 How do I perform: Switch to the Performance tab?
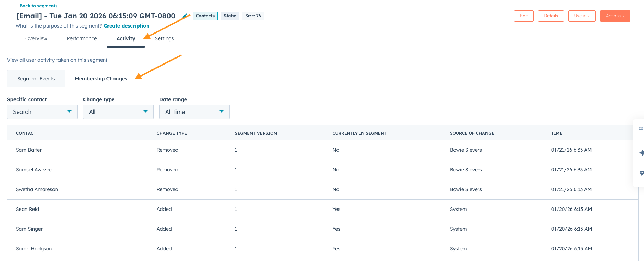pyautogui.click(x=82, y=38)
